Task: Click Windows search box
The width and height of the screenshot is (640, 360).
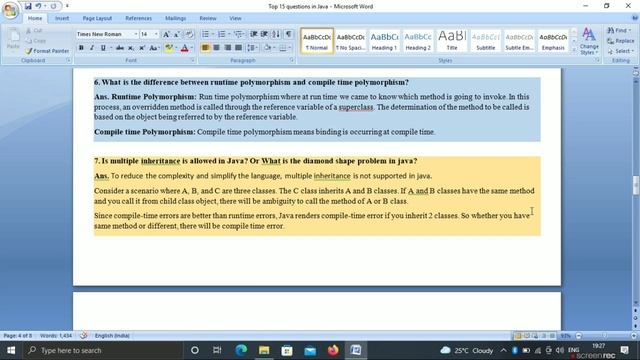Action: pos(104,350)
